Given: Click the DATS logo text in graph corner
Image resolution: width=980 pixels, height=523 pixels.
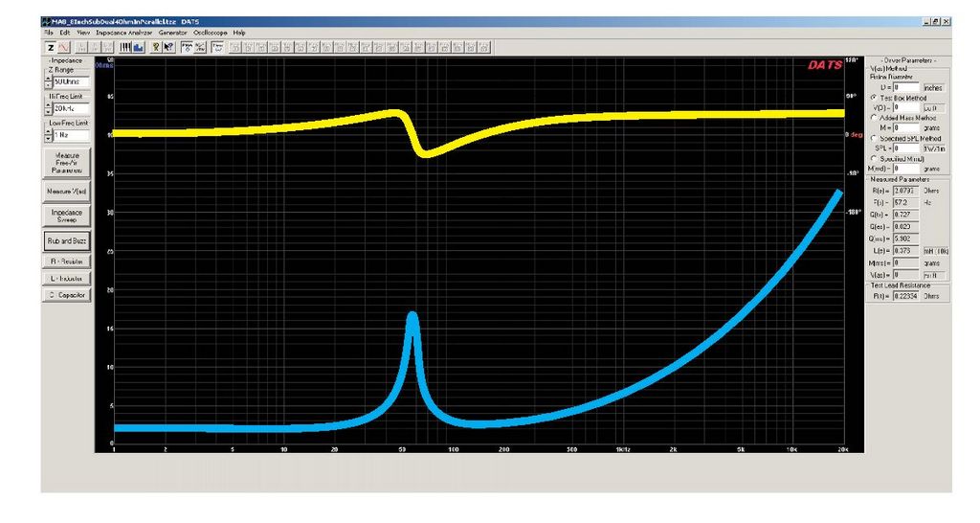Looking at the screenshot, I should click(824, 65).
